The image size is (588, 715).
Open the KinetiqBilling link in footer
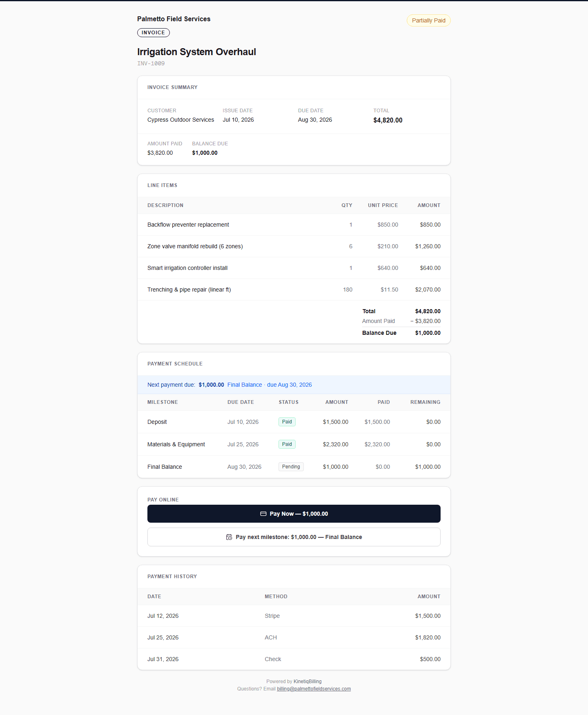[307, 682]
